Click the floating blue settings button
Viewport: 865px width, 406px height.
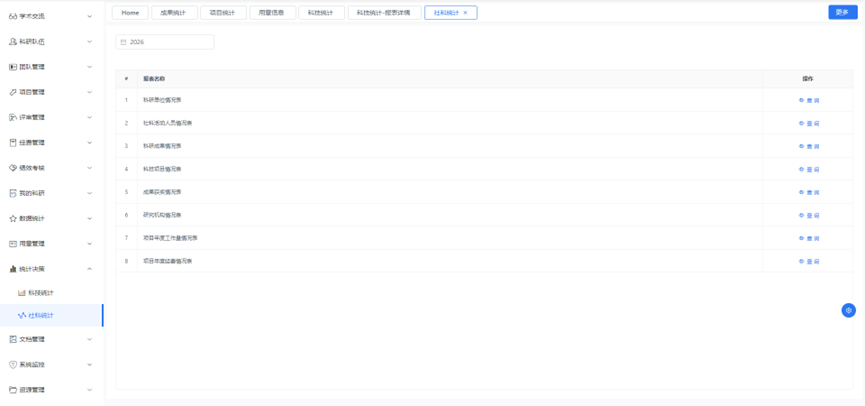point(848,310)
